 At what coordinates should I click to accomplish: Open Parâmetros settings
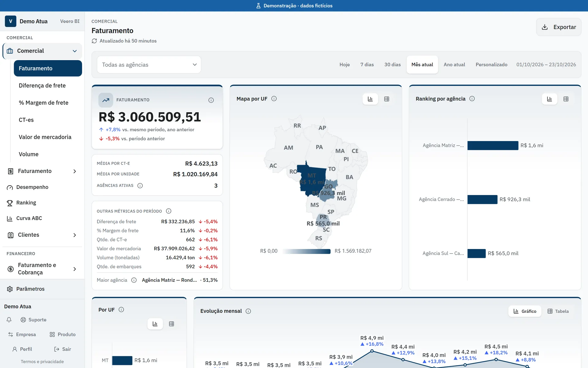point(42,289)
